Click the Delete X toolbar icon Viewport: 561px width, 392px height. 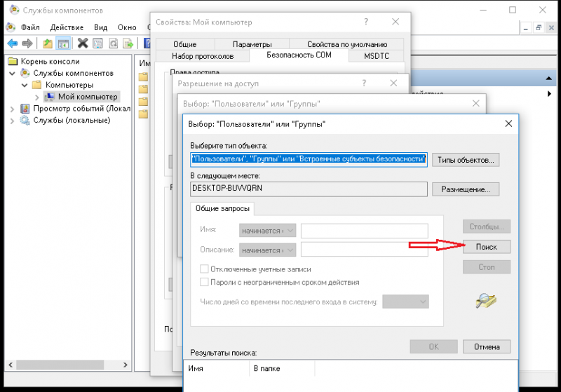point(83,43)
